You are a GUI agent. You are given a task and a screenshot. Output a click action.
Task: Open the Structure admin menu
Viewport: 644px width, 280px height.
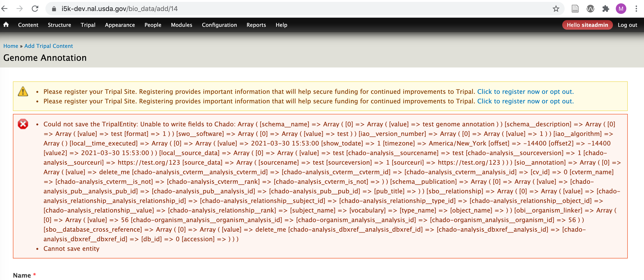[60, 25]
